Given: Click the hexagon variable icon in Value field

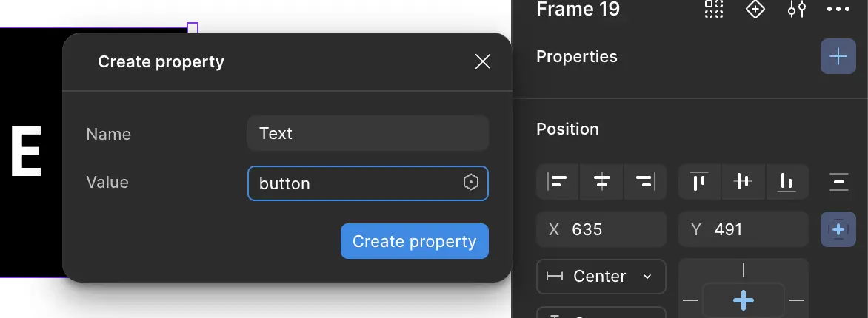Looking at the screenshot, I should pyautogui.click(x=470, y=183).
